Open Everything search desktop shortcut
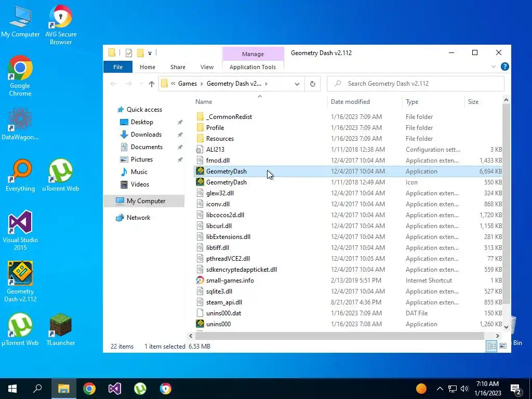 20,176
